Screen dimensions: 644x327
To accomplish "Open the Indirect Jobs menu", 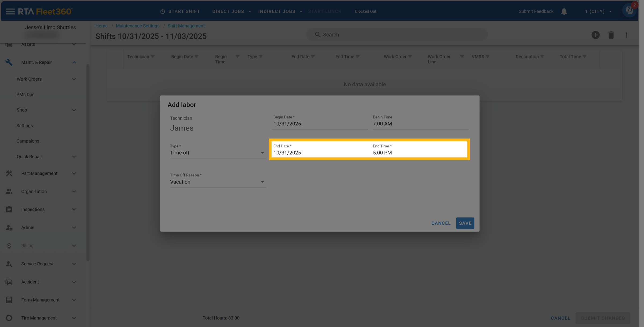I will [x=280, y=11].
